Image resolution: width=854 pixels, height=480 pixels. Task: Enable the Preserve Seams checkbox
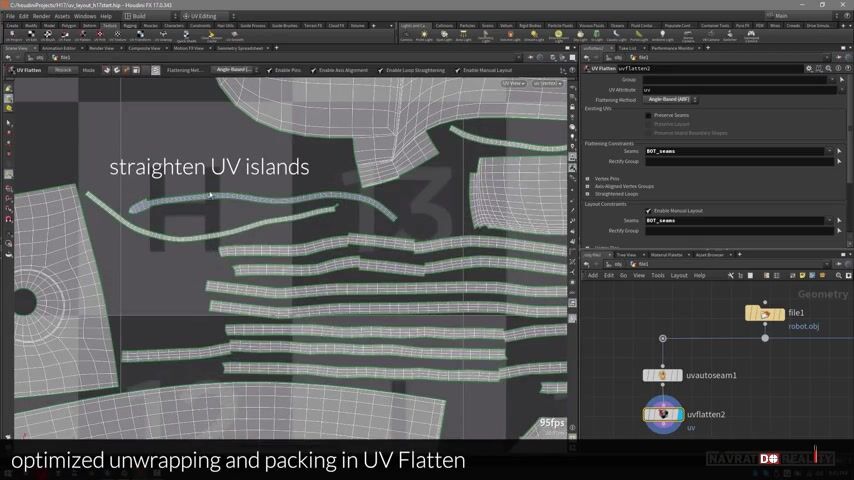point(648,115)
